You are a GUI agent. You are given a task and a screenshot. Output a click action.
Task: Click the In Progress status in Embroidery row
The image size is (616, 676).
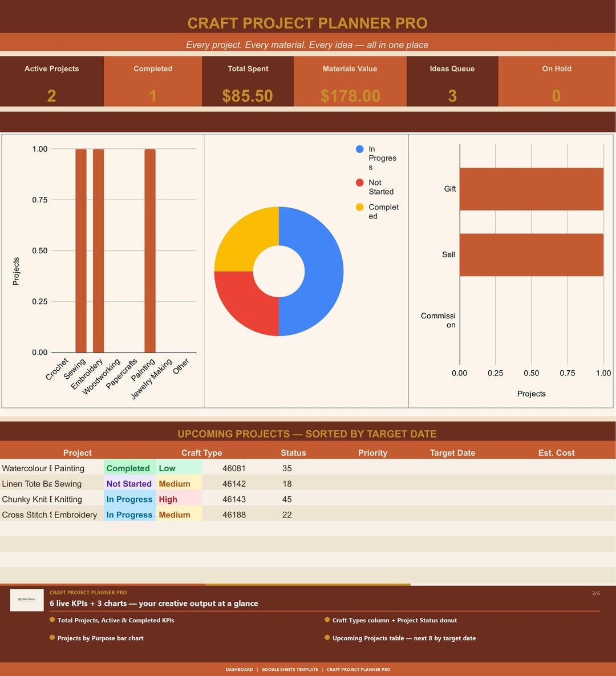point(129,515)
